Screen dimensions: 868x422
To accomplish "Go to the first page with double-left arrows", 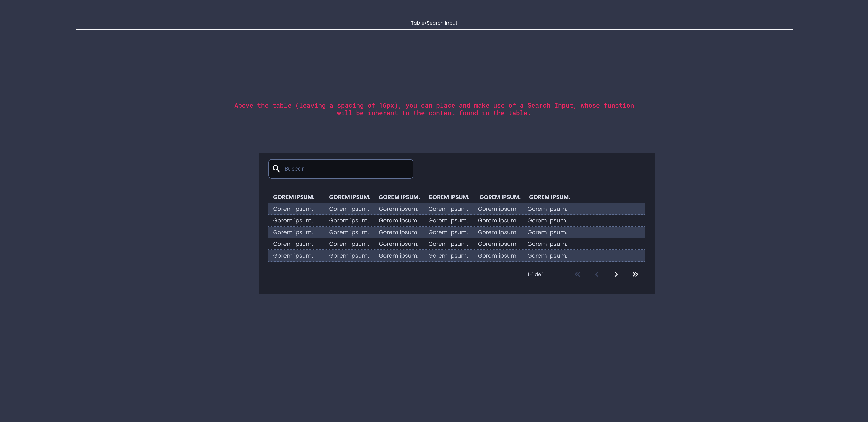I will coord(577,274).
